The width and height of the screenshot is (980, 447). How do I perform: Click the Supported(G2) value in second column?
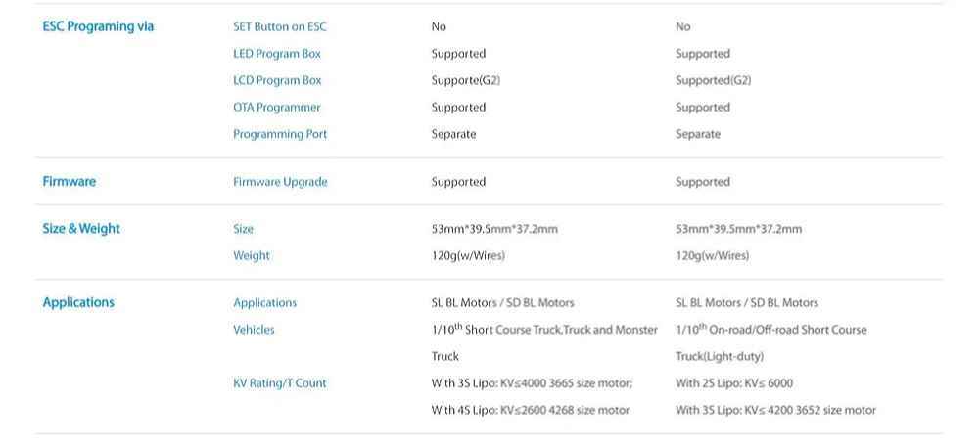pyautogui.click(x=713, y=80)
